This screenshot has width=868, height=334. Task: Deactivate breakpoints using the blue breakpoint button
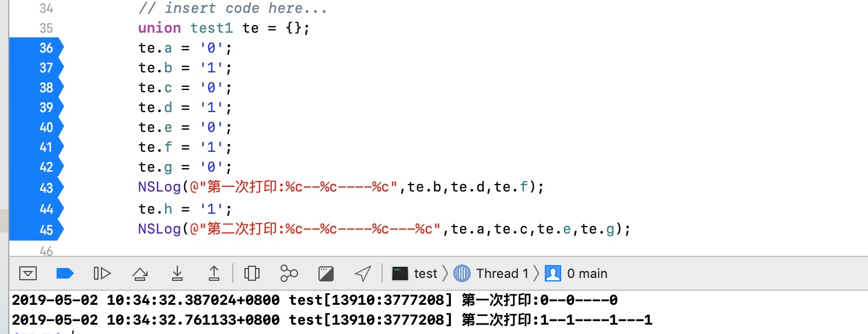click(x=65, y=273)
